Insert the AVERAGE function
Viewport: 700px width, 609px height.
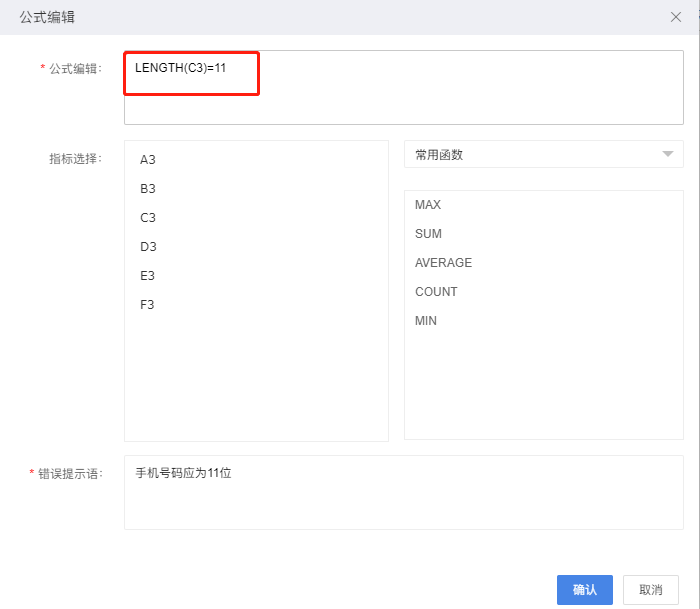coord(443,263)
